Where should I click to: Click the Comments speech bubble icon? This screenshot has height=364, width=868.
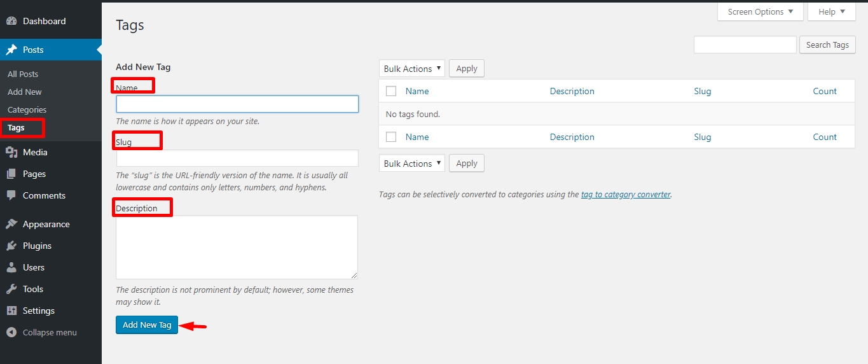click(11, 195)
